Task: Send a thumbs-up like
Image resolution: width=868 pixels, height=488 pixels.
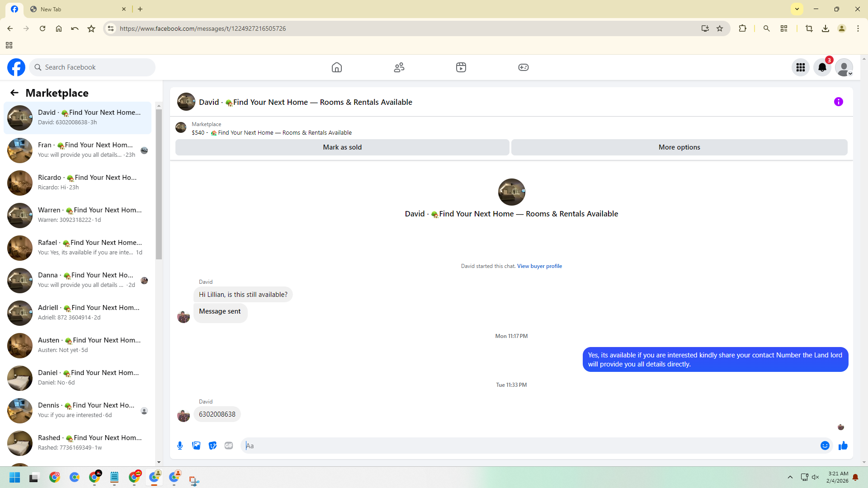Action: 843,446
